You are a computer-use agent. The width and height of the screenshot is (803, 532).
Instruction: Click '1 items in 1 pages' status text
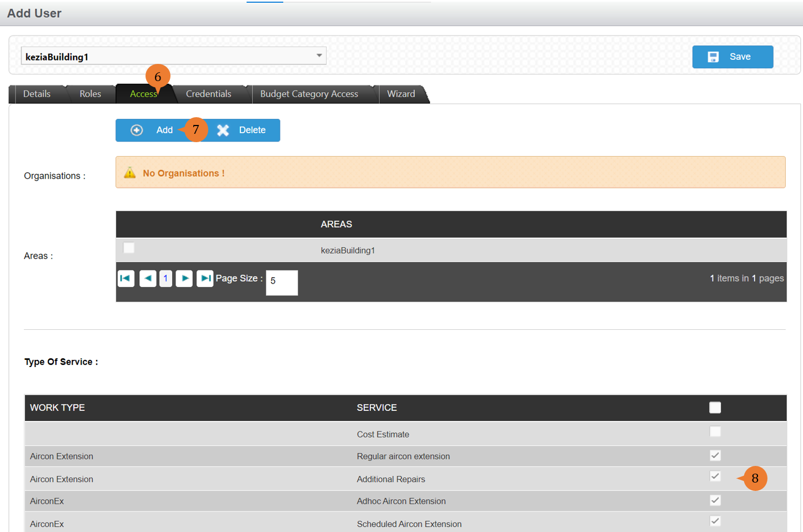click(x=747, y=278)
